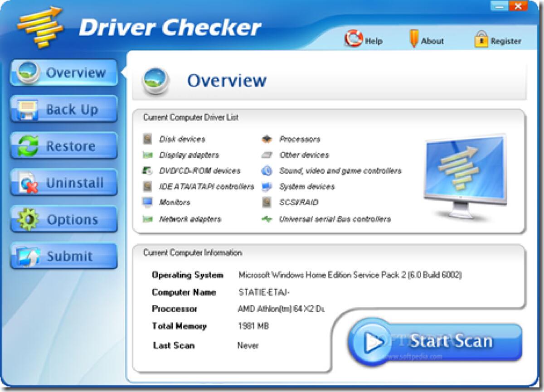544x392 pixels.
Task: Click the DVD/CD-ROM devices icon
Action: point(147,171)
